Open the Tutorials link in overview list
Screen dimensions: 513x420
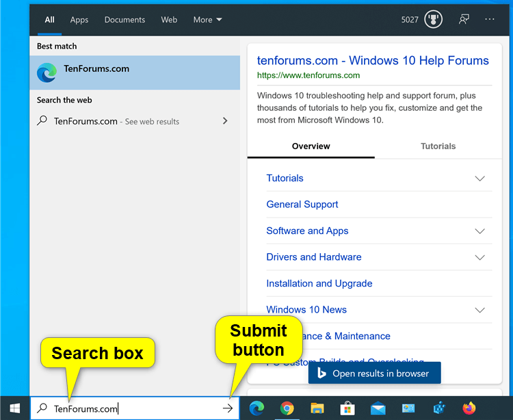(285, 178)
